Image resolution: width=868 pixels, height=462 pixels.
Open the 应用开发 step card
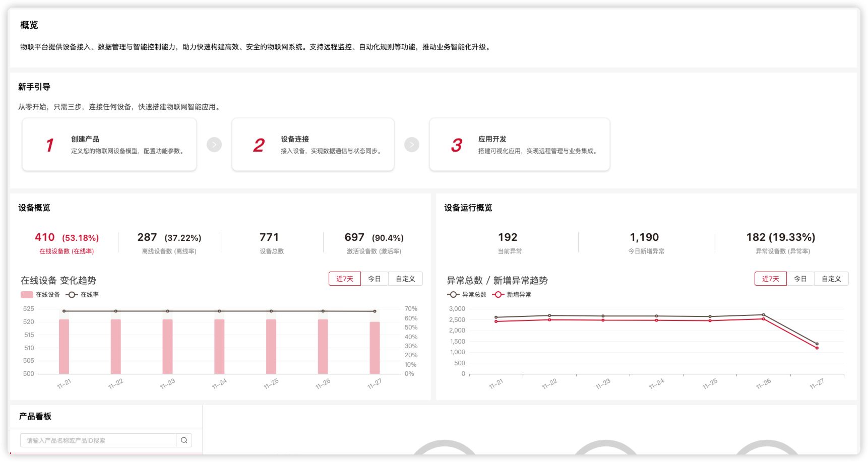coord(519,145)
